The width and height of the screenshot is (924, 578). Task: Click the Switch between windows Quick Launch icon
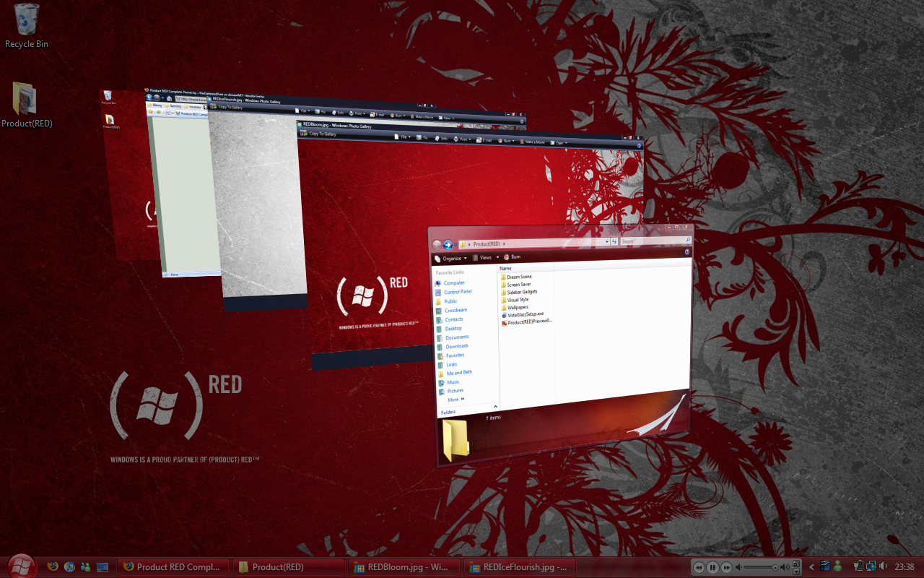tap(103, 567)
